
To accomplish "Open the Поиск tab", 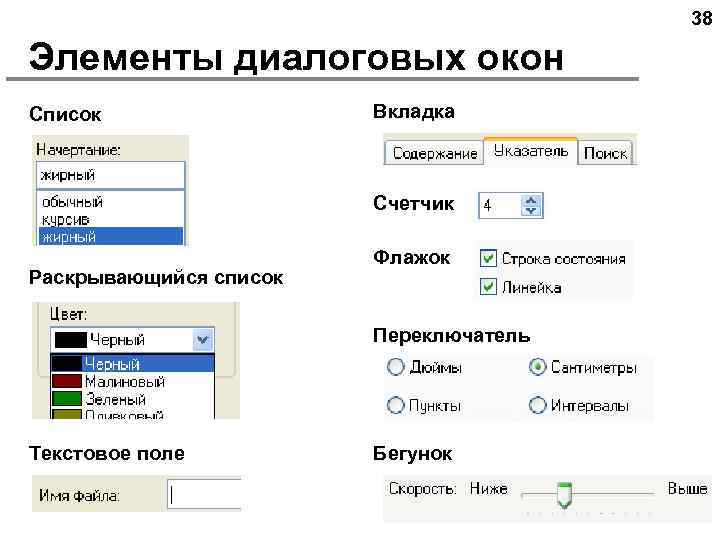I will (x=605, y=153).
